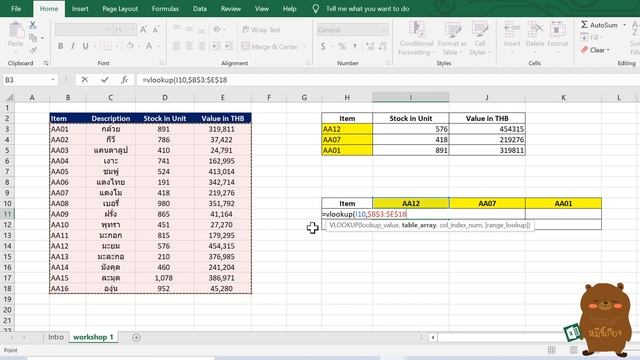Click the Format Painter brush icon
Screen dimensions: 640x360
(x=33, y=50)
